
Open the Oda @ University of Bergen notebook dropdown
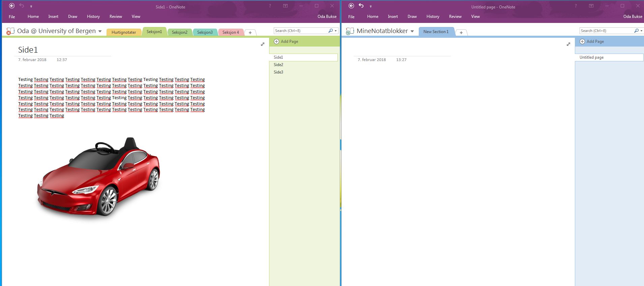[100, 31]
